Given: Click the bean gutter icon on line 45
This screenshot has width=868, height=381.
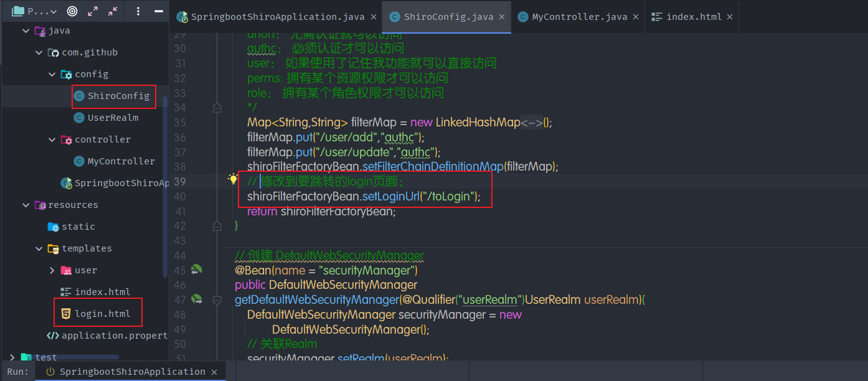Looking at the screenshot, I should (x=197, y=270).
